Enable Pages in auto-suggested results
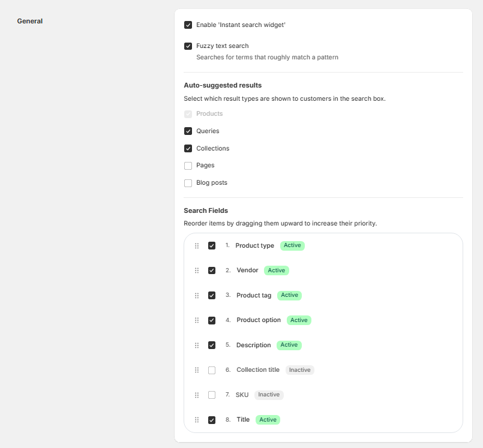This screenshot has width=483, height=448. 188,166
